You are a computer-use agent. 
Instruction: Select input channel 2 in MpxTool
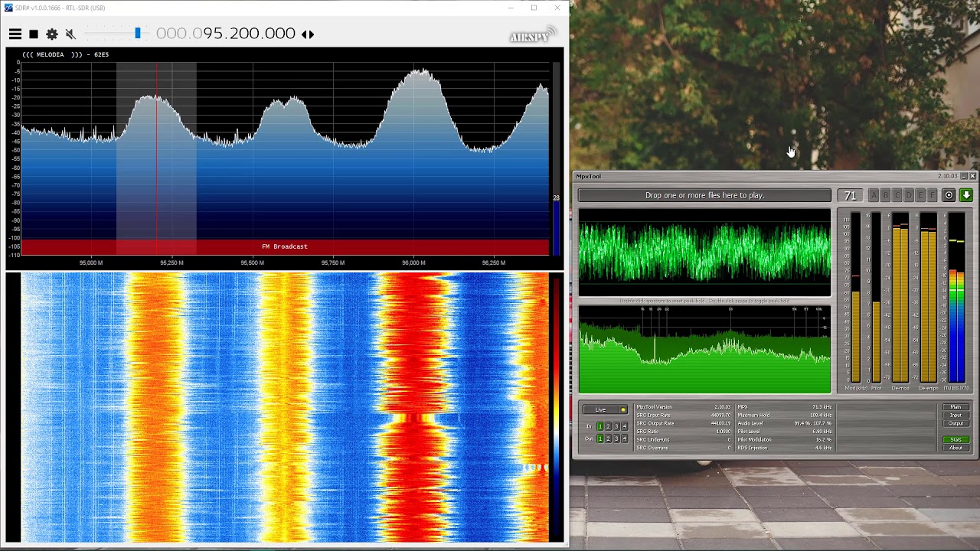coord(608,426)
